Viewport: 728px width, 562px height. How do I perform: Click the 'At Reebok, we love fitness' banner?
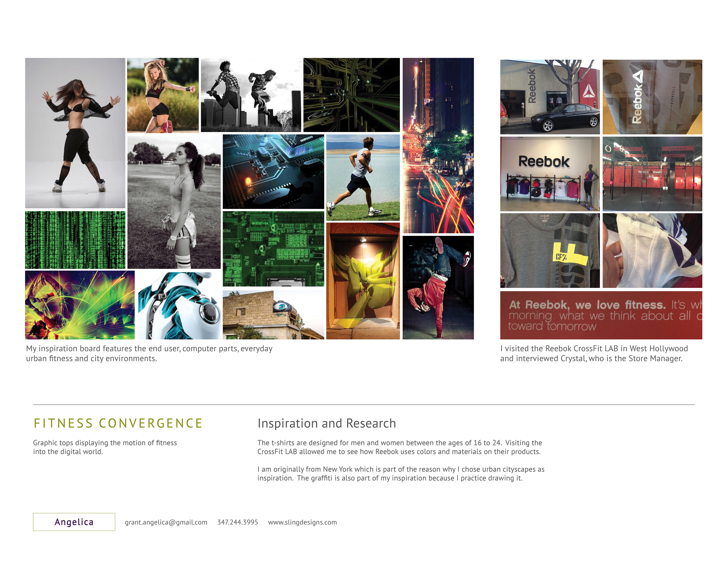pos(601,315)
